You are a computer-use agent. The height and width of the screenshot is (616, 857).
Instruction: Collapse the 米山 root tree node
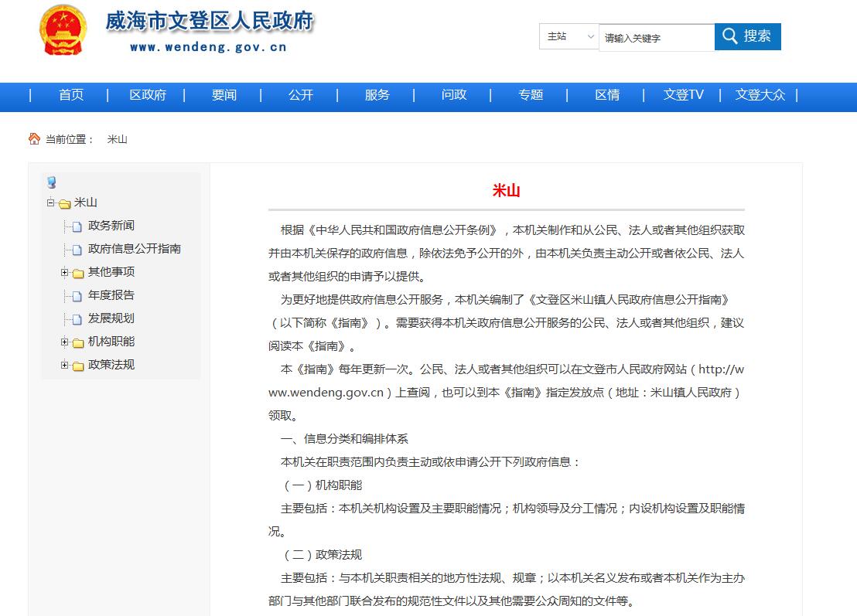pyautogui.click(x=50, y=203)
